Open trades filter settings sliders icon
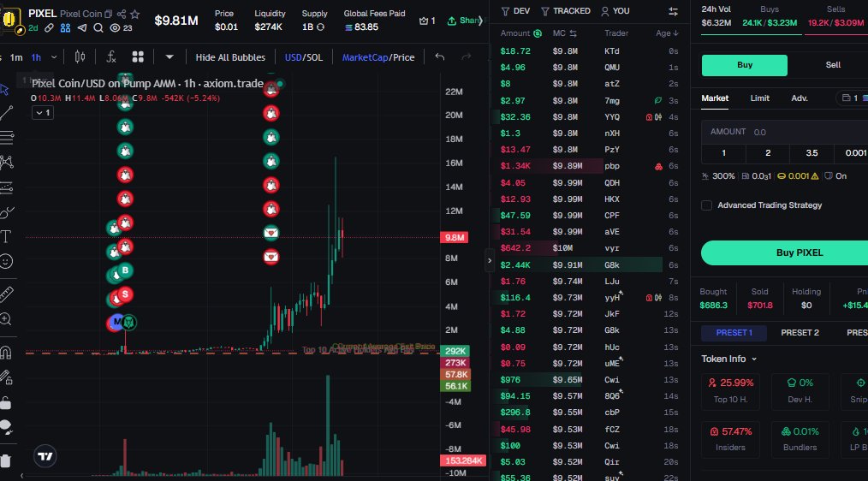Viewport: 868px width, 481px height. click(673, 11)
